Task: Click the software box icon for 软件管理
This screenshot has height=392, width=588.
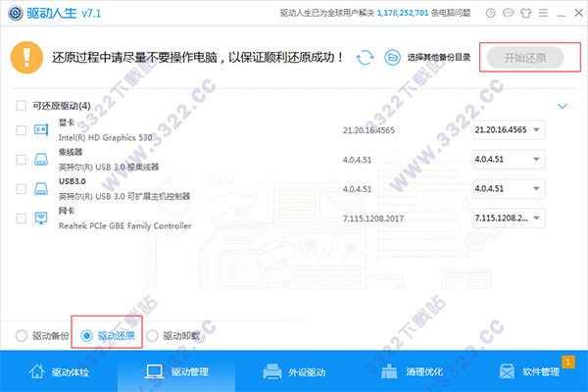Action: [507, 371]
